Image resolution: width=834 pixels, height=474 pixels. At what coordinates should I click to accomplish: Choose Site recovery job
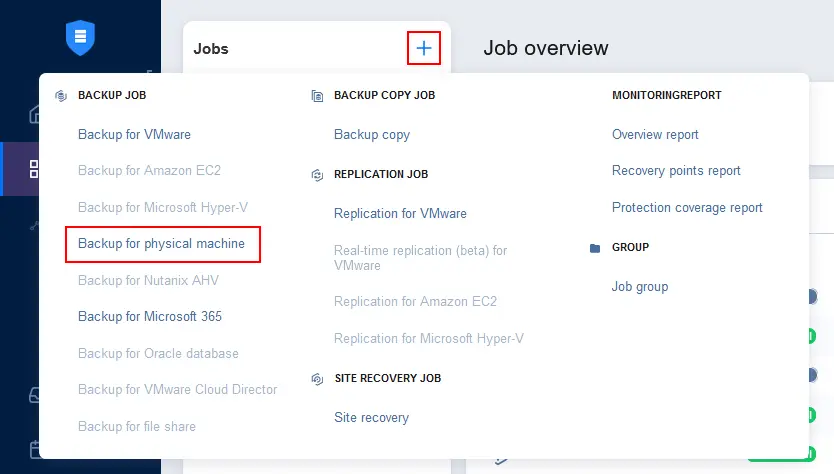(371, 417)
